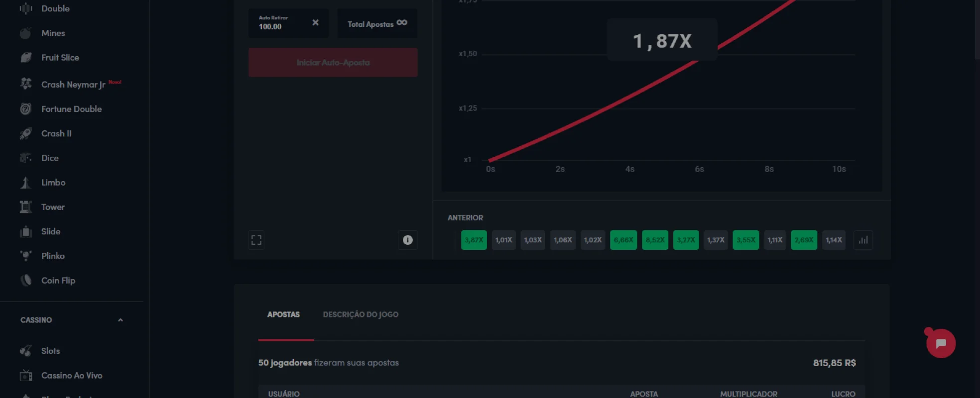Viewport: 980px width, 398px height.
Task: Select the Fruit Slice icon in sidebar
Action: coord(26,58)
